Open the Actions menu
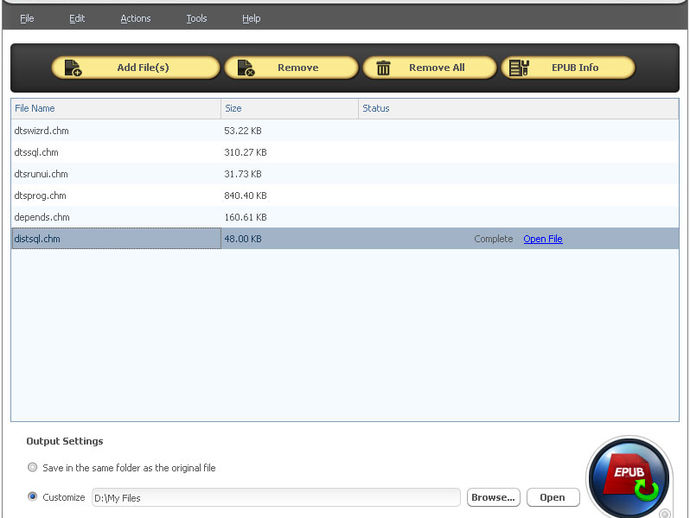Viewport: 690px width, 518px height. (x=136, y=18)
